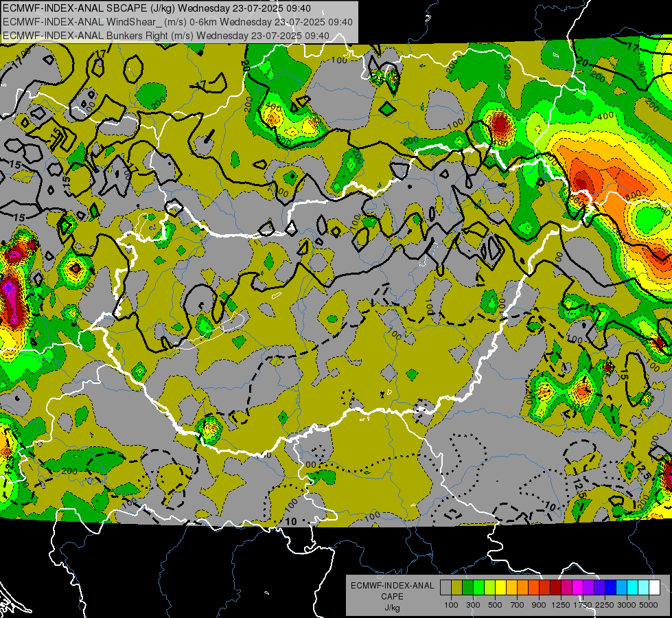Click the 900 value under the legend
672x618 pixels.
pos(539,605)
